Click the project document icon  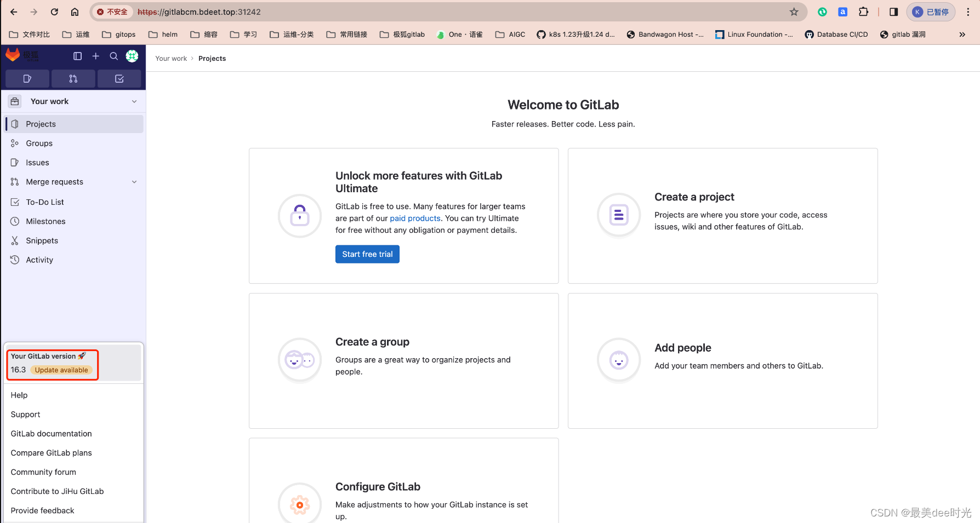point(619,215)
